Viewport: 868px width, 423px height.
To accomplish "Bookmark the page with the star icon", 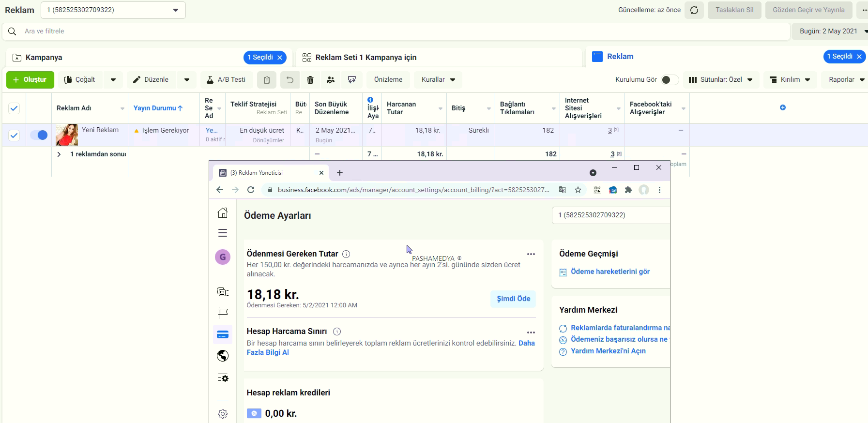I will (x=578, y=190).
